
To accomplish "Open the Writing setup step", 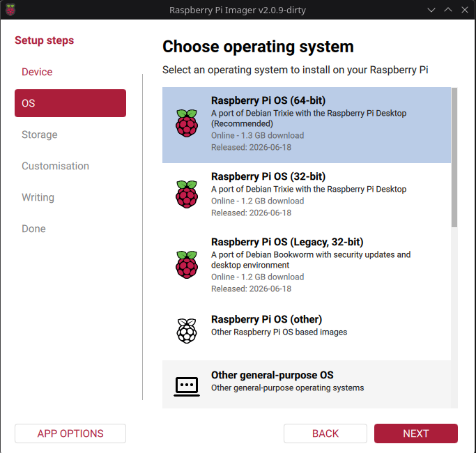I will tap(38, 197).
